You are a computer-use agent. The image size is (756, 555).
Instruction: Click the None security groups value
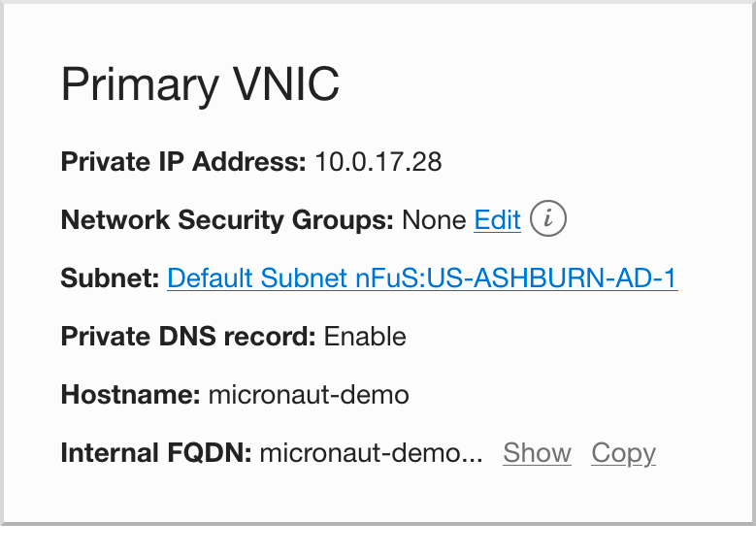tap(434, 220)
